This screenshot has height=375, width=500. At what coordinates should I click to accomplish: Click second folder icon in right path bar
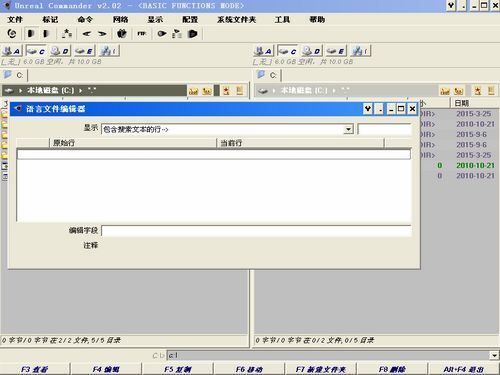point(459,91)
